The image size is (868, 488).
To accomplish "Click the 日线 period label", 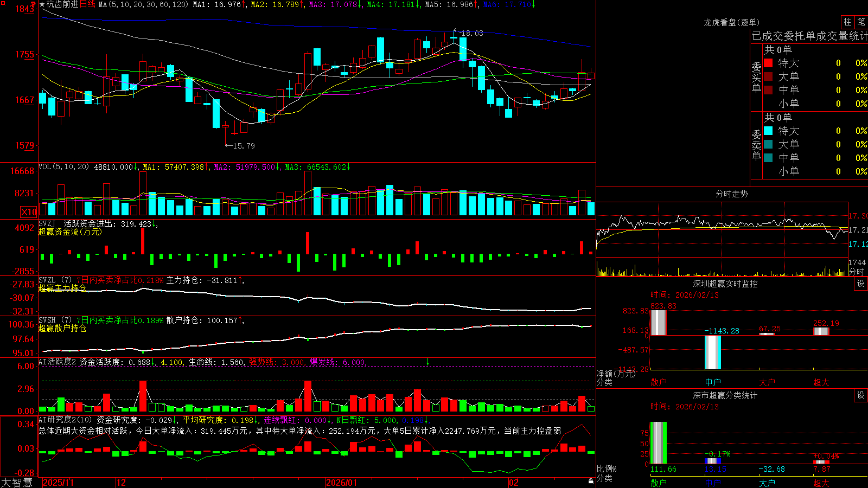I will pos(87,4).
